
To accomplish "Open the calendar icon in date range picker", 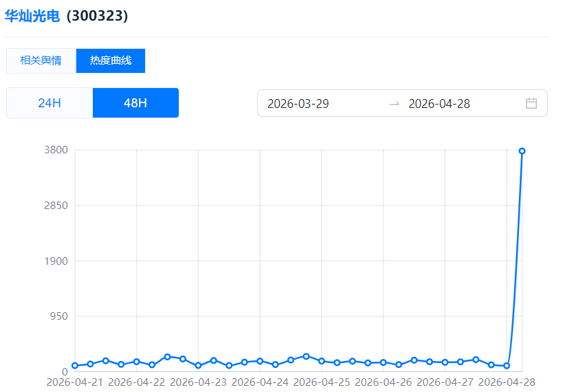I will (x=531, y=103).
